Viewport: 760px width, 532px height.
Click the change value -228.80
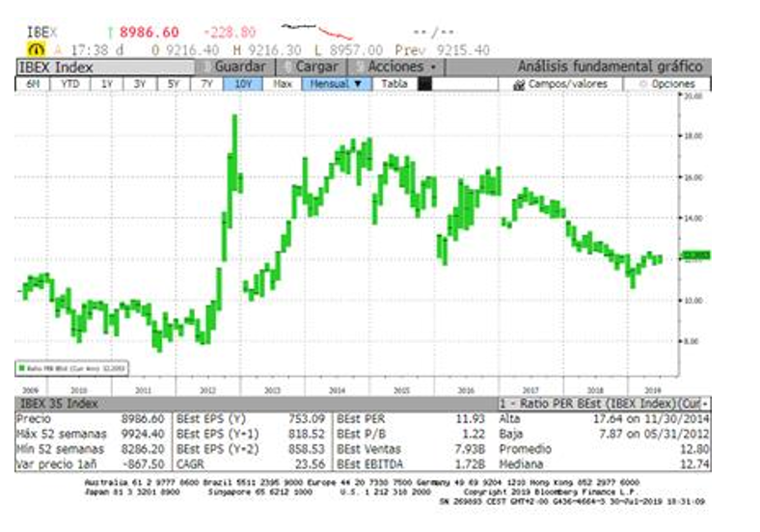(230, 33)
